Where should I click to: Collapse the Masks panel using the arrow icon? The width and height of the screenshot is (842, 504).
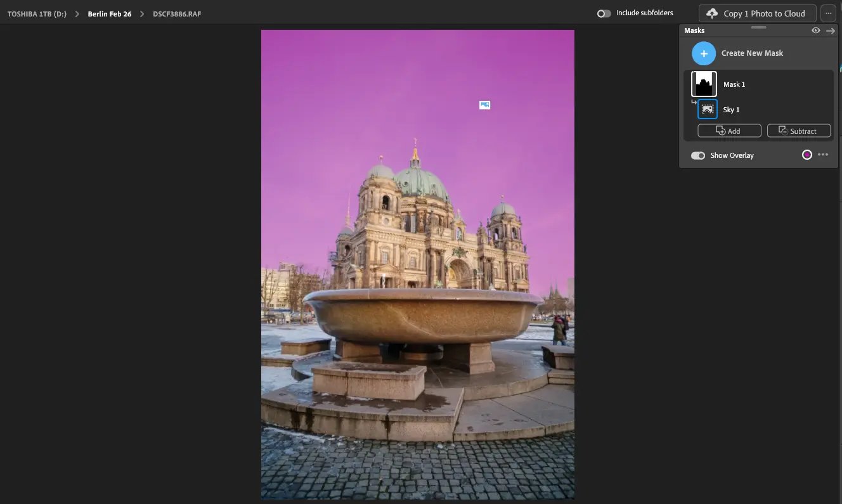point(831,30)
